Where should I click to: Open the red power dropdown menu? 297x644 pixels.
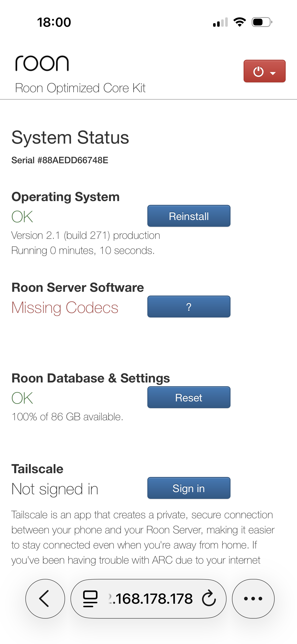pyautogui.click(x=264, y=71)
